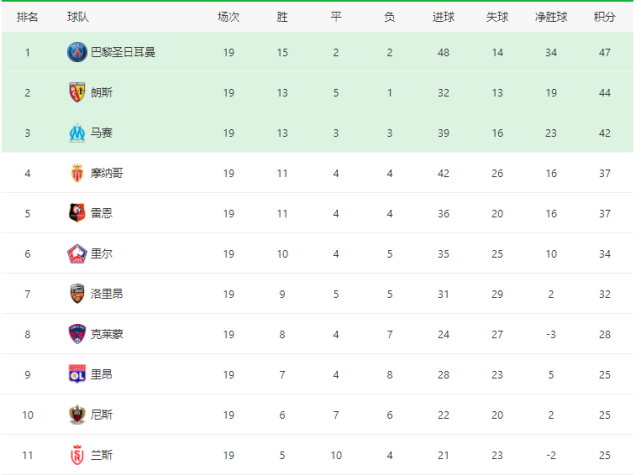Click the Lille (里尔) team logo
The image size is (641, 475).
(77, 253)
